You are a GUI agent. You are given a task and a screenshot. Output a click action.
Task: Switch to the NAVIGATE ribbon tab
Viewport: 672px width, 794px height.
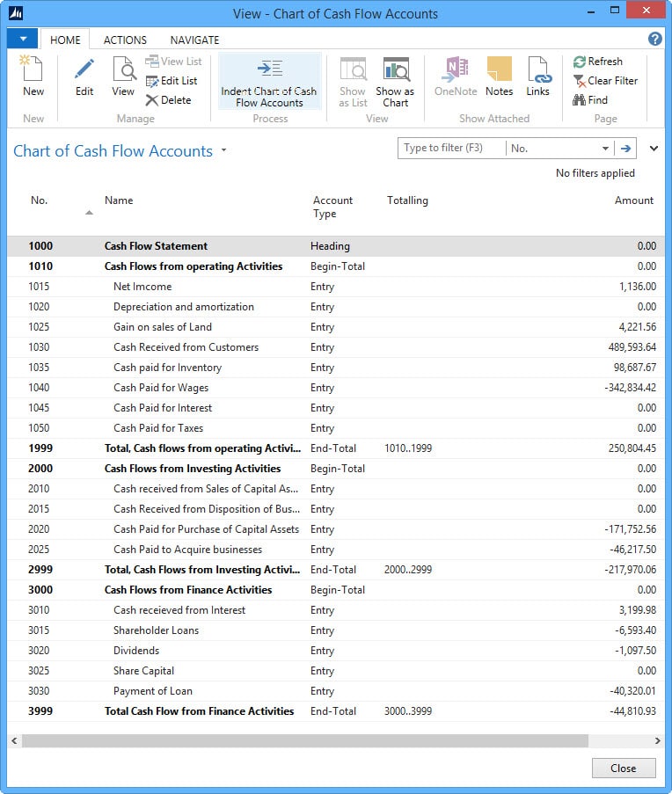click(x=194, y=40)
